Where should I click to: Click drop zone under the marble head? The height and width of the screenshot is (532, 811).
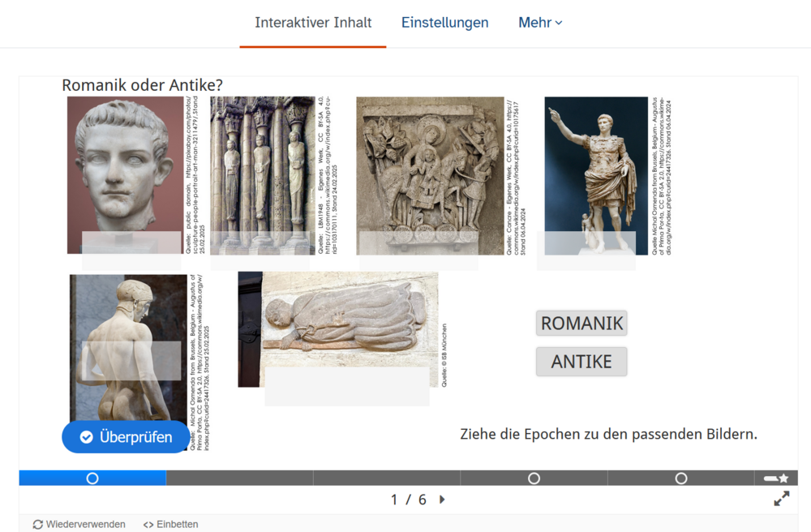(x=131, y=251)
